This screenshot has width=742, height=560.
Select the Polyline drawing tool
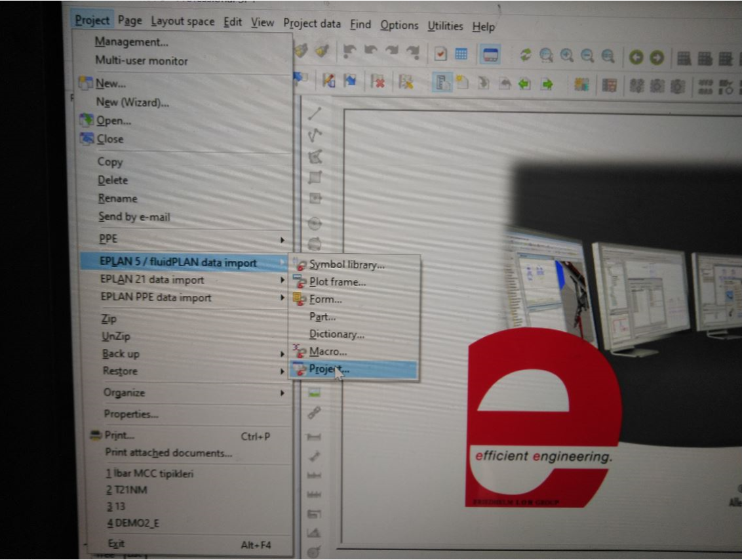(x=315, y=135)
